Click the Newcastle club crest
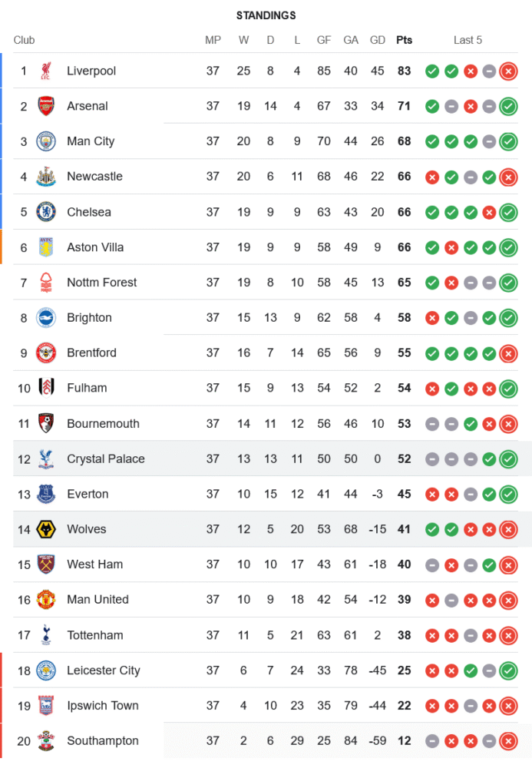Viewport: 532px width, 768px height. point(46,177)
